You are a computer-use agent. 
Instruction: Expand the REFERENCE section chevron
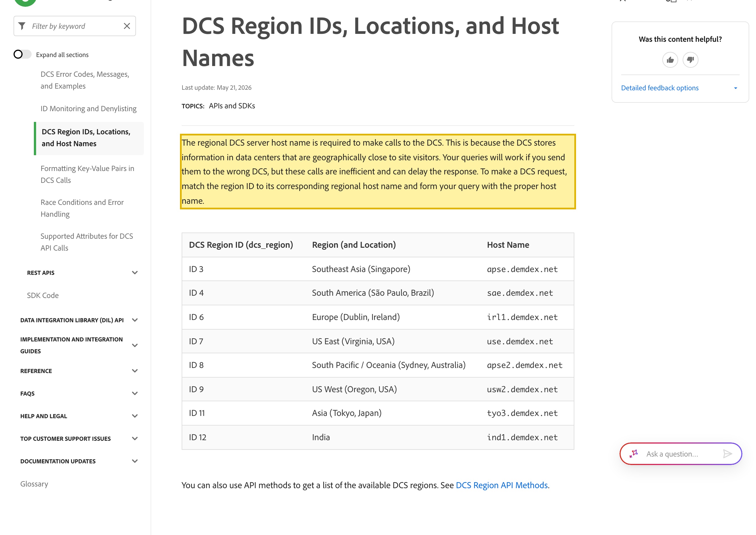pyautogui.click(x=135, y=370)
